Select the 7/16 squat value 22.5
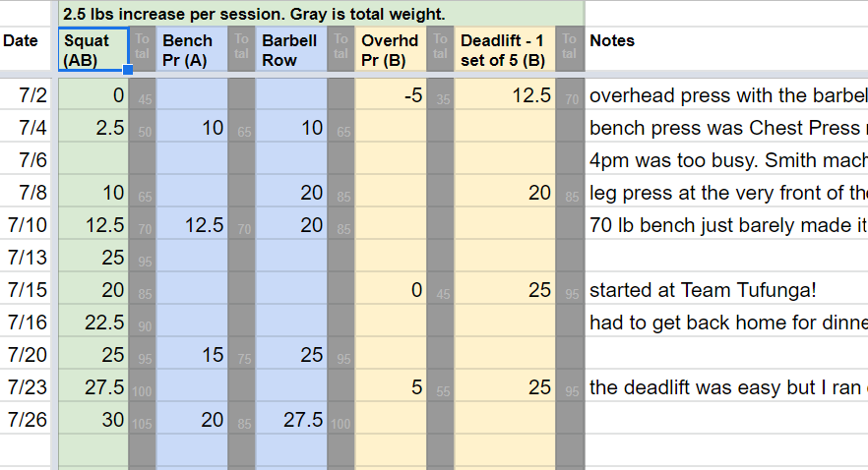The width and height of the screenshot is (868, 470). [x=93, y=323]
